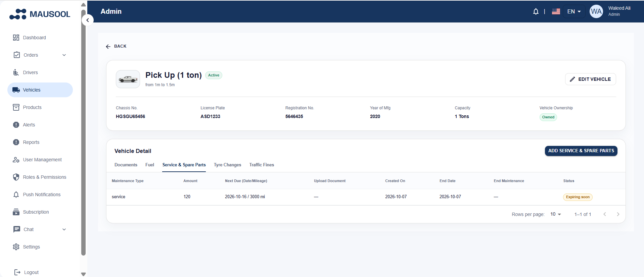
Task: Click the Status column header
Action: click(x=569, y=181)
